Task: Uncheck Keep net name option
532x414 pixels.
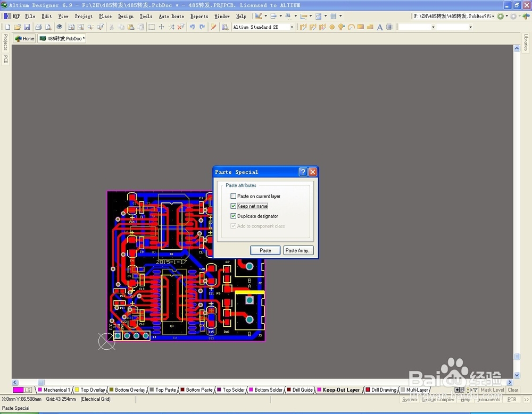Action: point(233,206)
